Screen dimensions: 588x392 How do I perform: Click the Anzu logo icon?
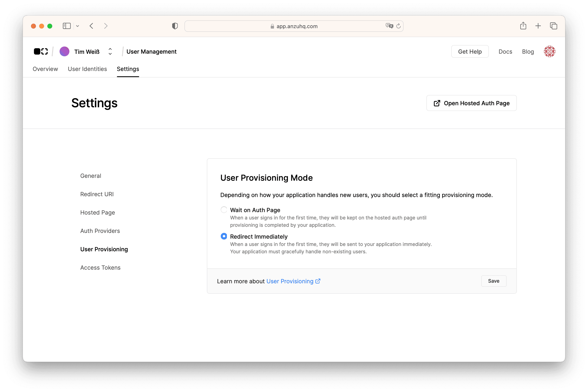[41, 52]
